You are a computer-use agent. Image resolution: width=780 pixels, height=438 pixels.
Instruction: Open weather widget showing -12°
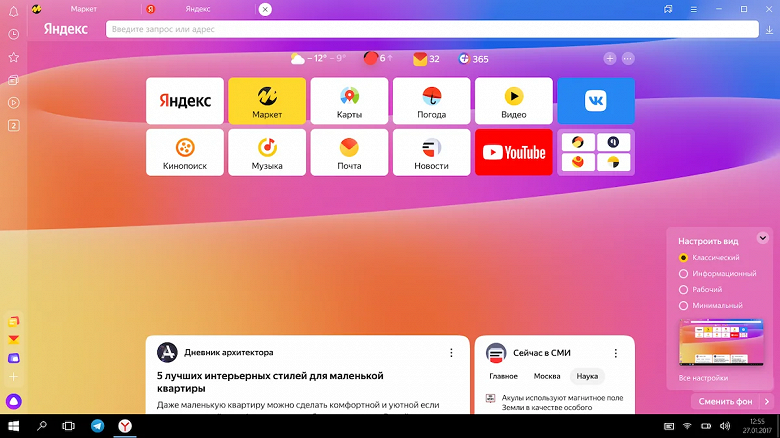pyautogui.click(x=318, y=59)
